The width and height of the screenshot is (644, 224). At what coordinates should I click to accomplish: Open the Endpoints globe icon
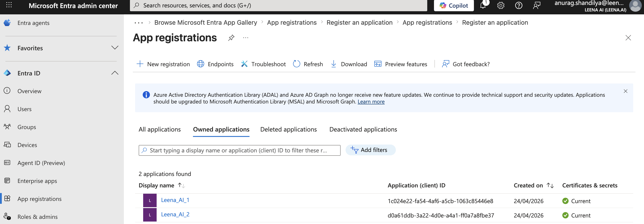[x=201, y=64]
